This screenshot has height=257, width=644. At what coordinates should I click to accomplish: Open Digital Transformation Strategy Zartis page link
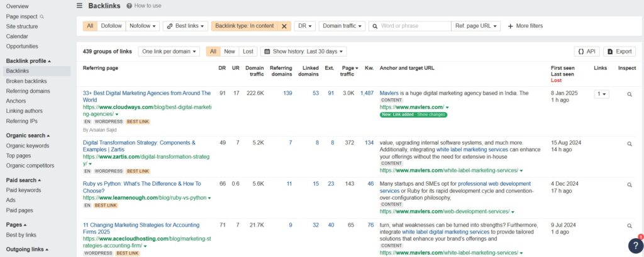139,146
